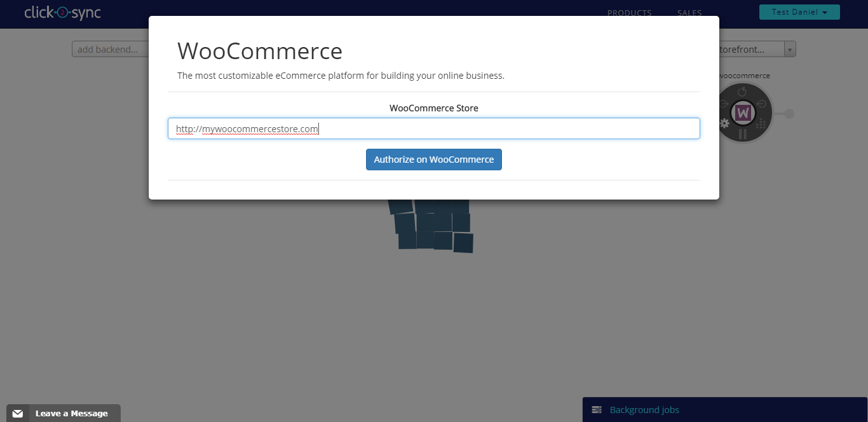Open the SALES menu item
868x422 pixels.
click(689, 13)
